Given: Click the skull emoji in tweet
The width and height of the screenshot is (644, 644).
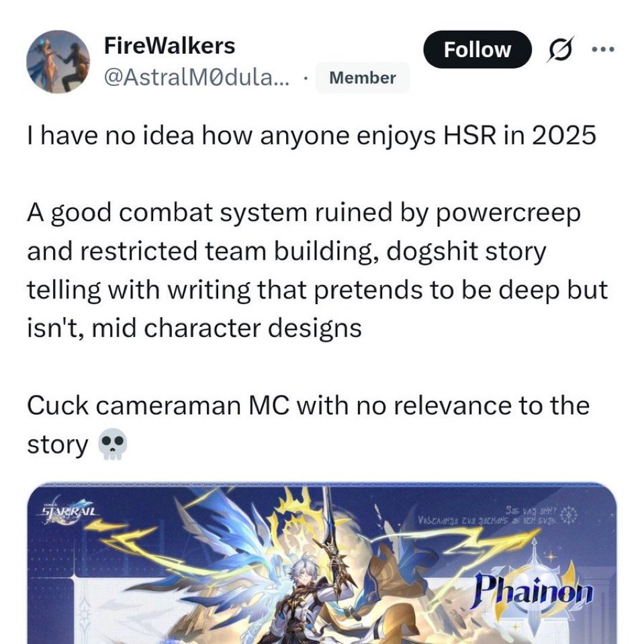Looking at the screenshot, I should point(112,445).
